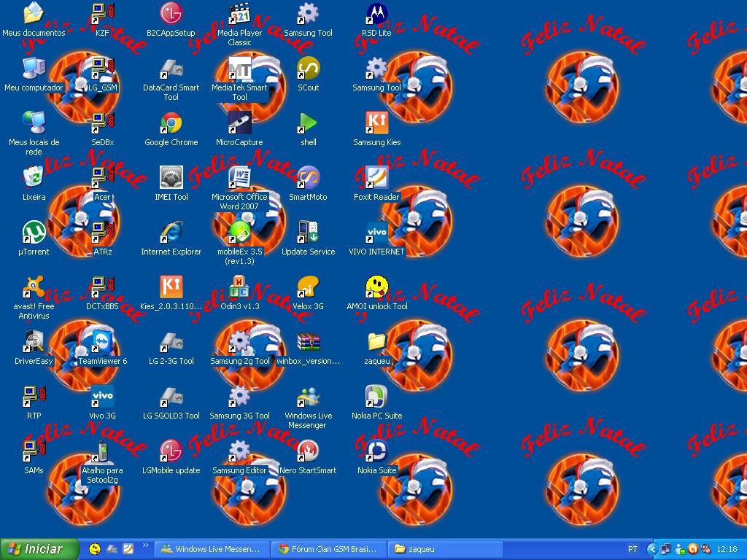
Task: Open Windows Live Messenger desktop shortcut
Action: coord(309,397)
